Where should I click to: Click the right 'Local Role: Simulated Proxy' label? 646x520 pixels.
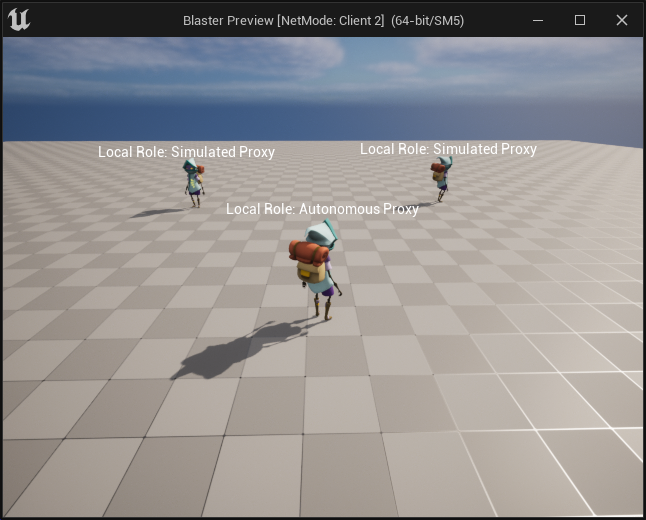click(x=448, y=149)
